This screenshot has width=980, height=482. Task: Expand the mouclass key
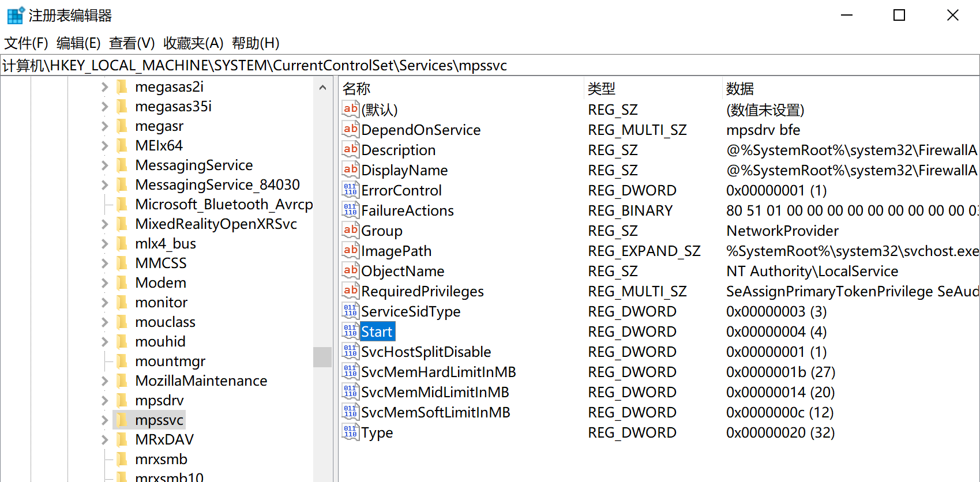click(104, 322)
